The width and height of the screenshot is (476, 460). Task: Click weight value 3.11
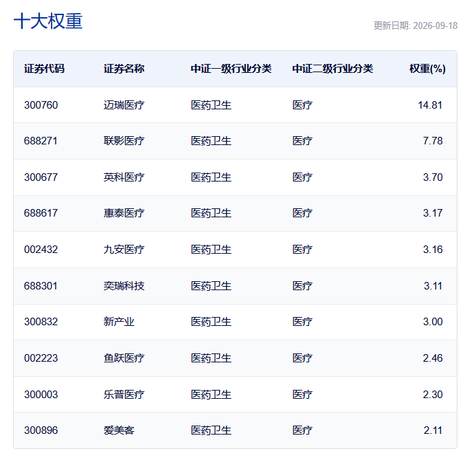coord(433,286)
